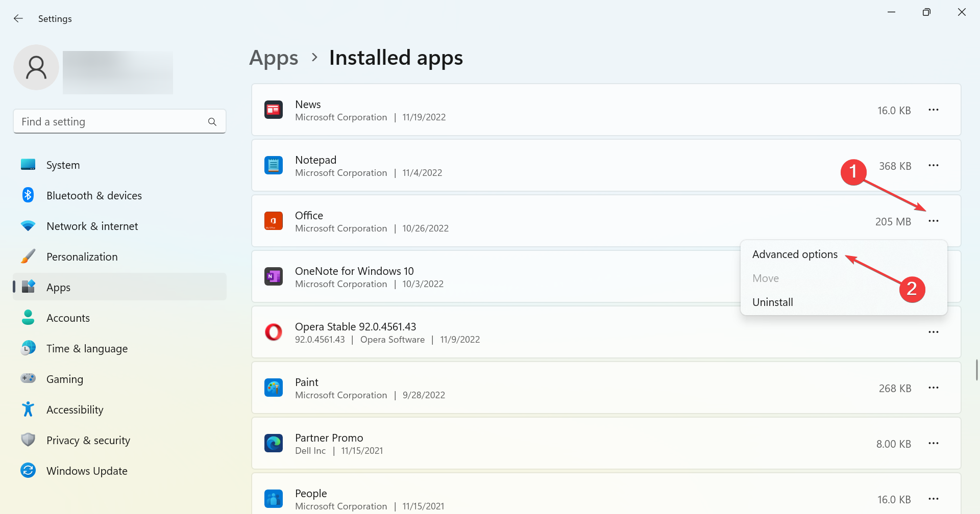
Task: Click the Wi-Fi network icon
Action: click(28, 225)
